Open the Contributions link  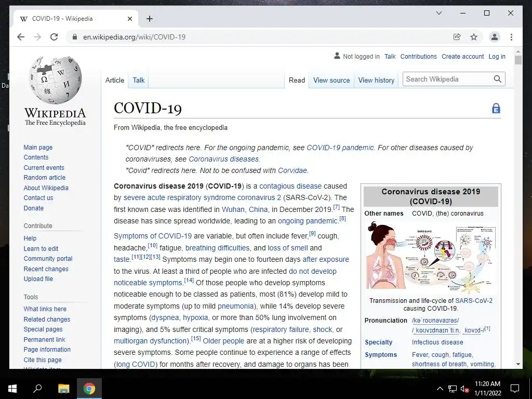click(418, 56)
